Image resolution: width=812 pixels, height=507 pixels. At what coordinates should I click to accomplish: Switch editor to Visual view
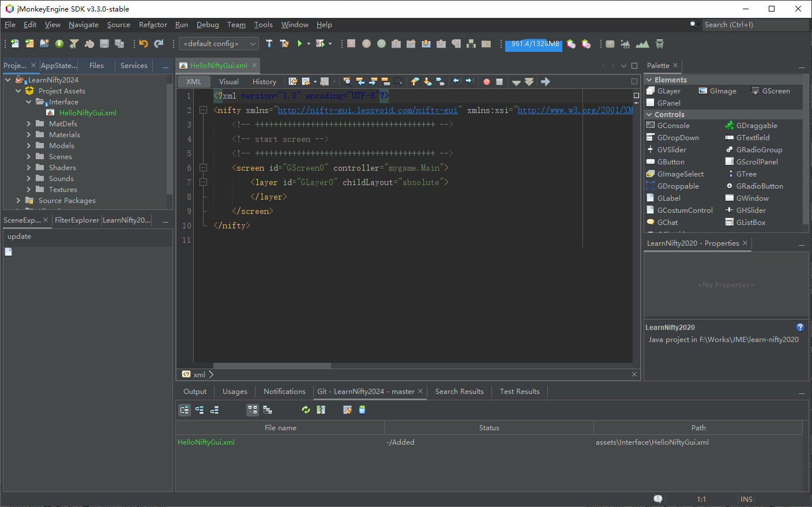(228, 82)
